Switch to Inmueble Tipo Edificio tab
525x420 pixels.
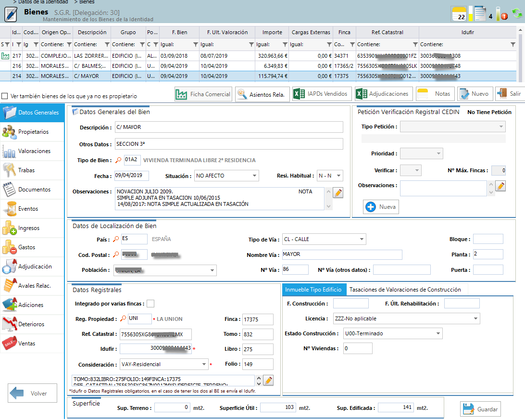click(313, 290)
